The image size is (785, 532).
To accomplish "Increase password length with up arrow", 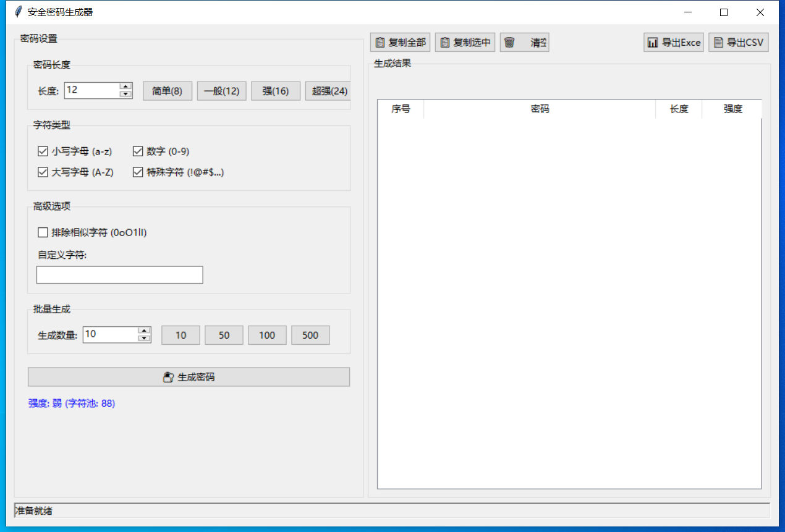I will point(126,87).
